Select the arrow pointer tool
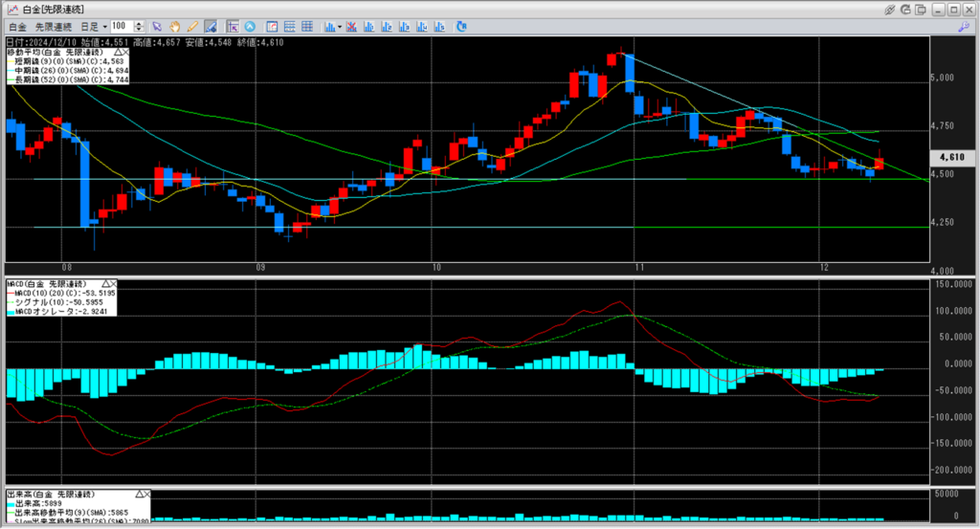The height and width of the screenshot is (529, 980). coord(158,26)
